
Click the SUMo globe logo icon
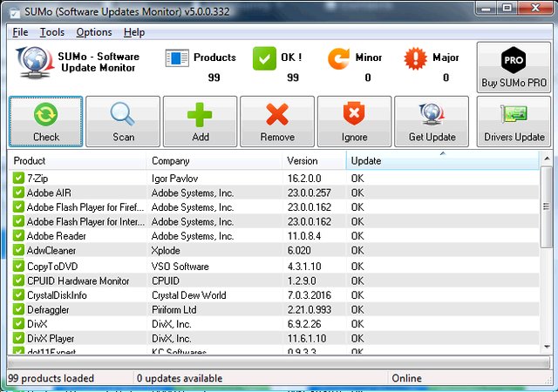[34, 64]
